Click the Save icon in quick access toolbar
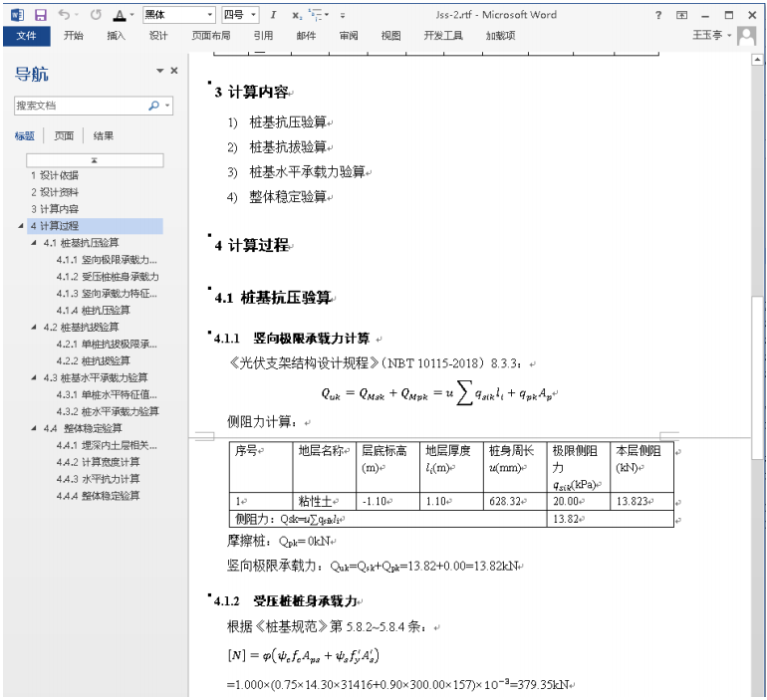This screenshot has width=767, height=700. pos(41,15)
